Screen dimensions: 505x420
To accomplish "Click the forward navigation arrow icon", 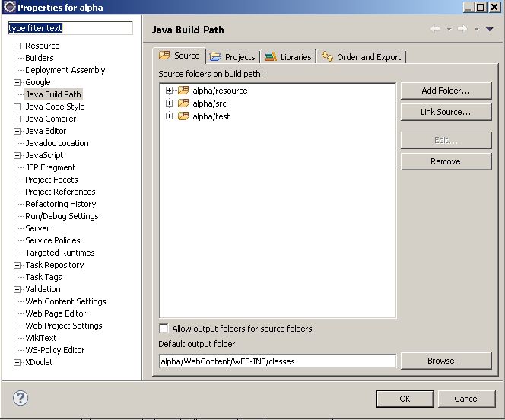I will click(x=462, y=30).
